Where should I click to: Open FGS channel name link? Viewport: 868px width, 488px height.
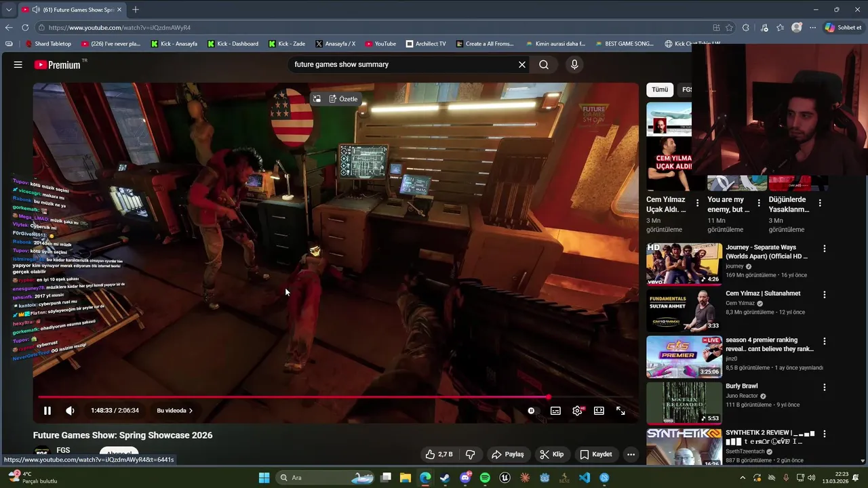pyautogui.click(x=63, y=450)
